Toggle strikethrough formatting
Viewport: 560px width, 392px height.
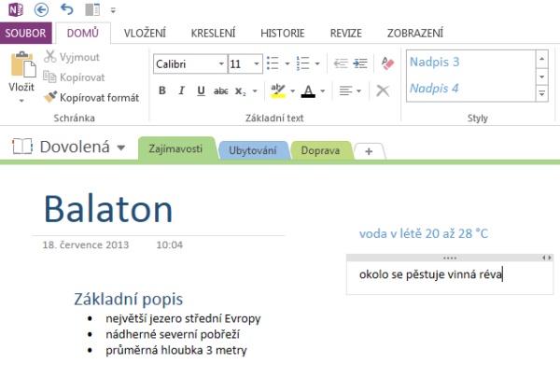coord(220,91)
